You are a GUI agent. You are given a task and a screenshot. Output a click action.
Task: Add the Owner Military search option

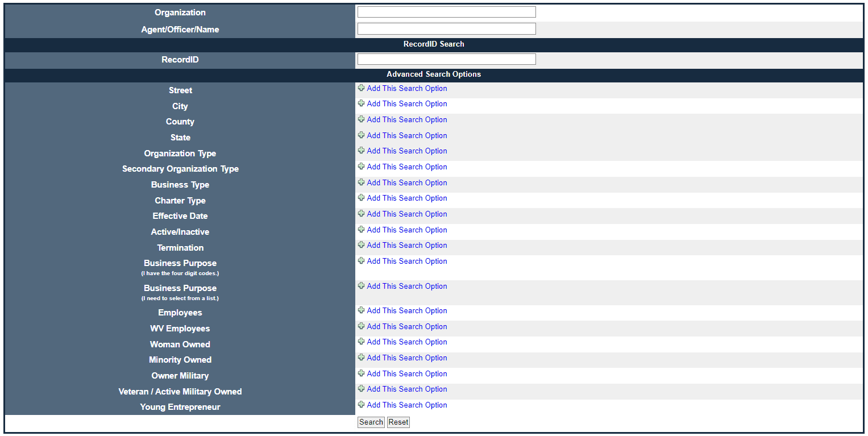coord(406,373)
